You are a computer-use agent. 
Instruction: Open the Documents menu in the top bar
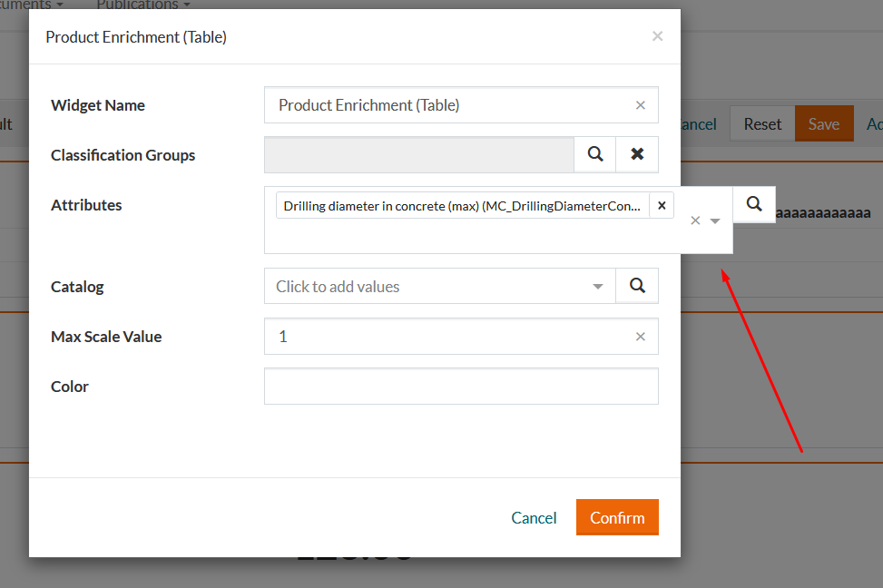pyautogui.click(x=27, y=5)
